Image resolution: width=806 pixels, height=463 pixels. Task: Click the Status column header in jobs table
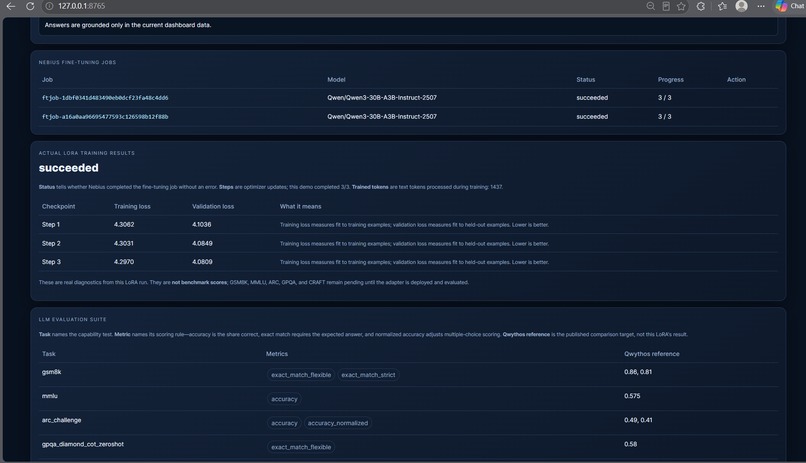pyautogui.click(x=585, y=80)
